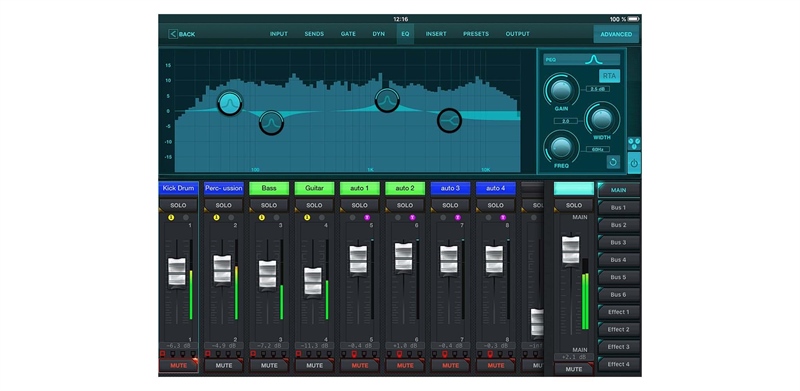Select the high-shelf EQ band node
Image resolution: width=800 pixels, height=391 pixels.
point(449,120)
